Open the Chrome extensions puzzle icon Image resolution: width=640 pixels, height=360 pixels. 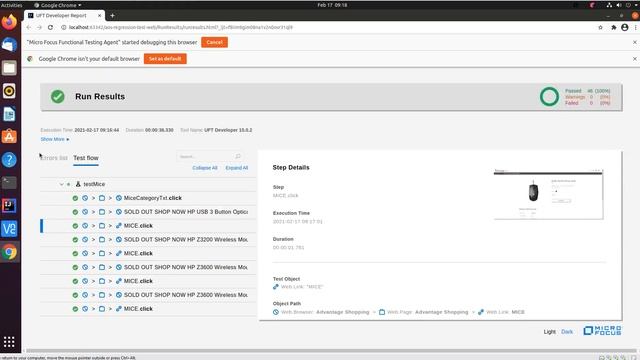click(613, 27)
